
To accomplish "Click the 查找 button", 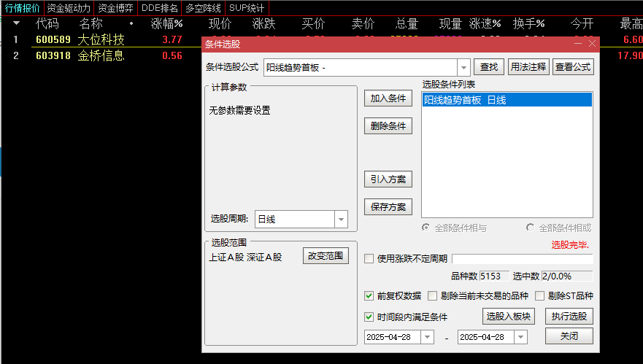I will [x=489, y=67].
